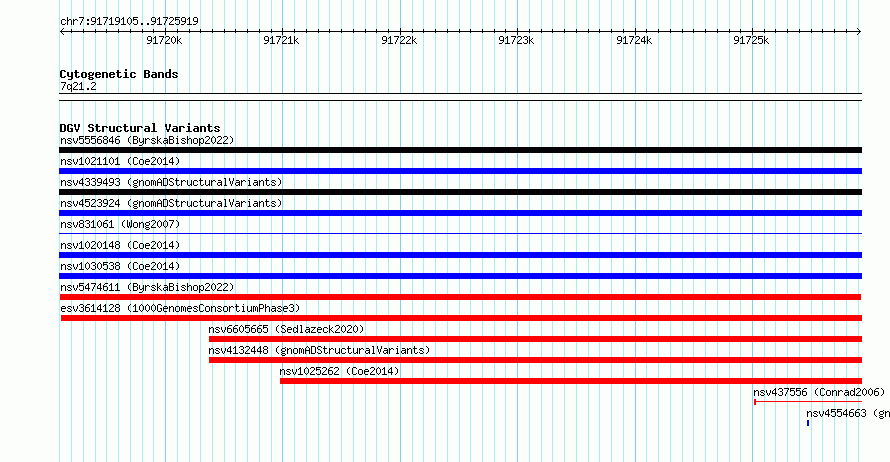Click the nsv1030538 (Coe2014) label
This screenshot has width=890, height=462.
(x=120, y=266)
